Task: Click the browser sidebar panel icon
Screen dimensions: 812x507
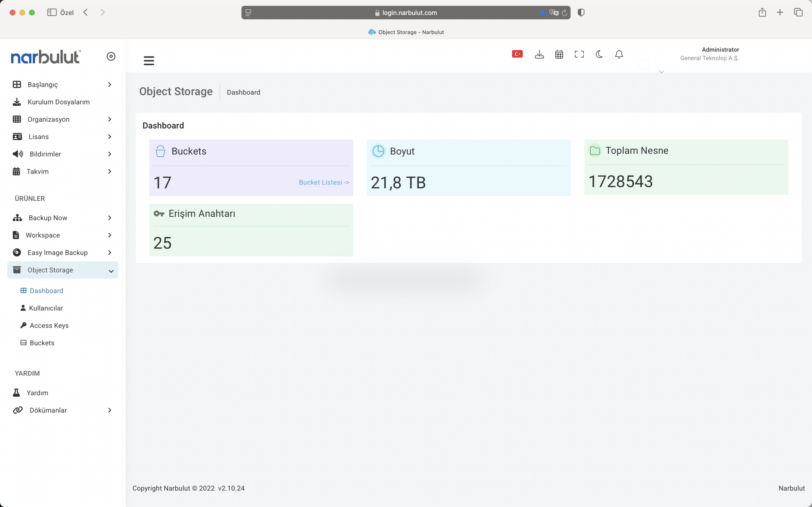Action: pyautogui.click(x=52, y=12)
